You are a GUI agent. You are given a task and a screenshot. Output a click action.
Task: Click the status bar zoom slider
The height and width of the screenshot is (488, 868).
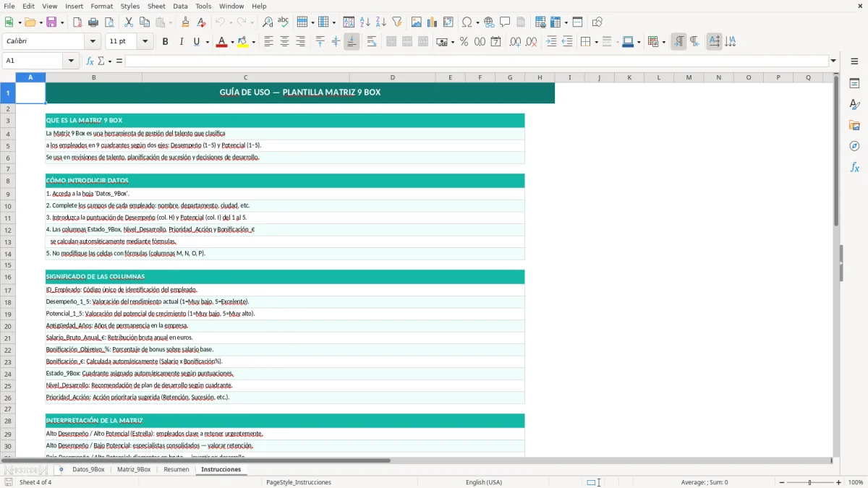click(809, 482)
